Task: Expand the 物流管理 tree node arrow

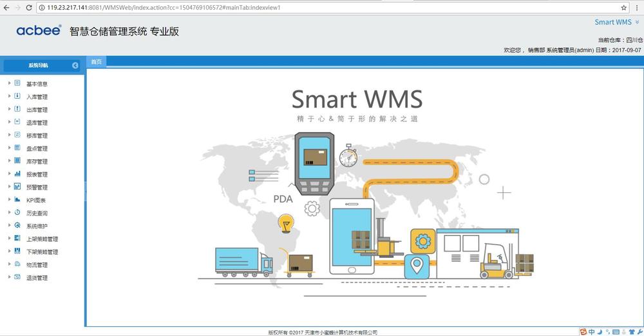Action: [10, 264]
